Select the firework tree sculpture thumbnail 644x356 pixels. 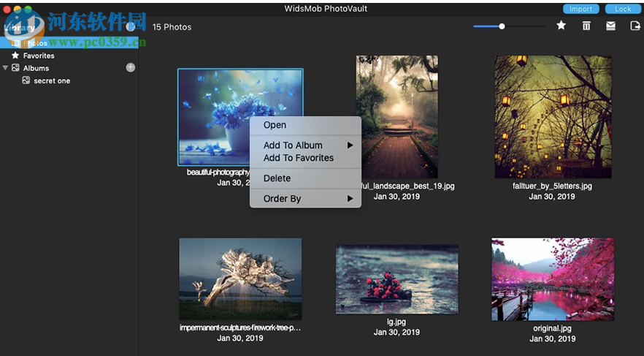point(240,279)
